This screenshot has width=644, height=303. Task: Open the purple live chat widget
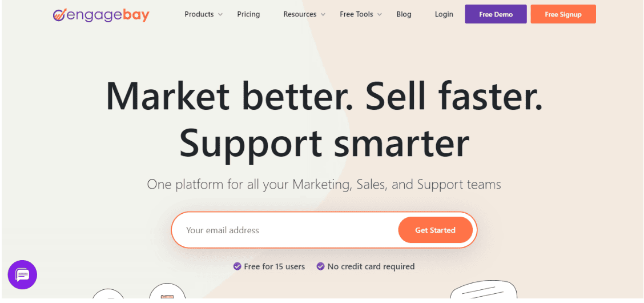tap(22, 274)
